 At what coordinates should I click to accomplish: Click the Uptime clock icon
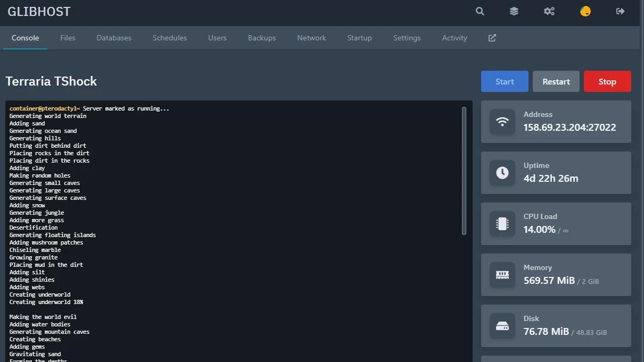[x=502, y=173]
